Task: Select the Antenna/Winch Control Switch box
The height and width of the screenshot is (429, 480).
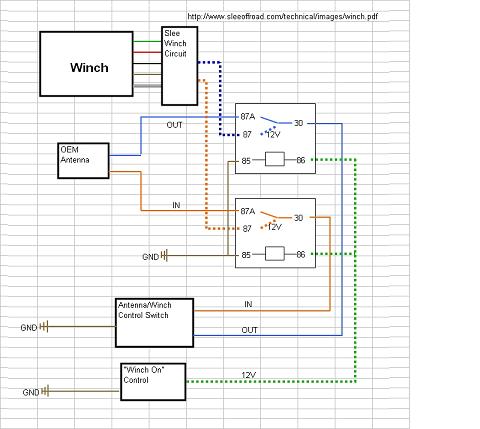Action: click(155, 323)
